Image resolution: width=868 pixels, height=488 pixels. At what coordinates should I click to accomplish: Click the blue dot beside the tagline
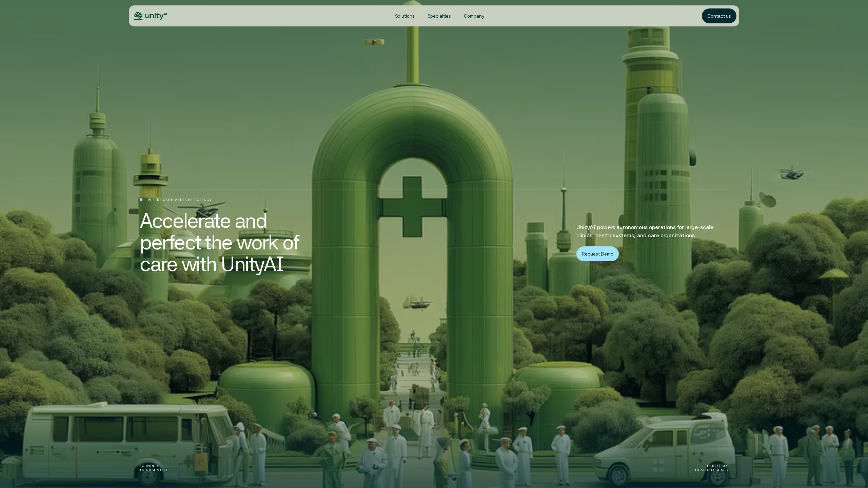pyautogui.click(x=141, y=200)
